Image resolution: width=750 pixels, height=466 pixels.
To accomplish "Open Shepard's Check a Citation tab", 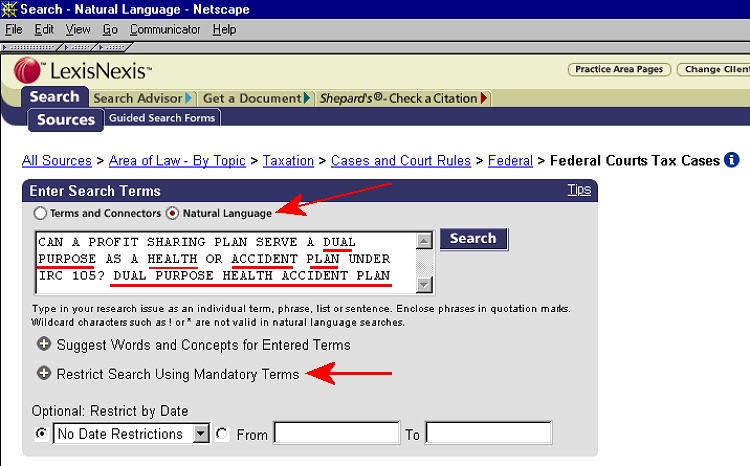I will click(x=403, y=98).
